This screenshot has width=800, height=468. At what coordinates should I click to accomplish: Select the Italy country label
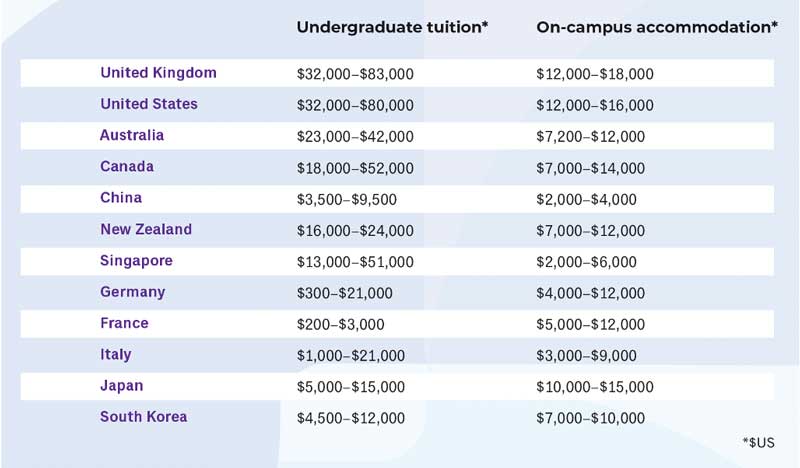click(116, 354)
